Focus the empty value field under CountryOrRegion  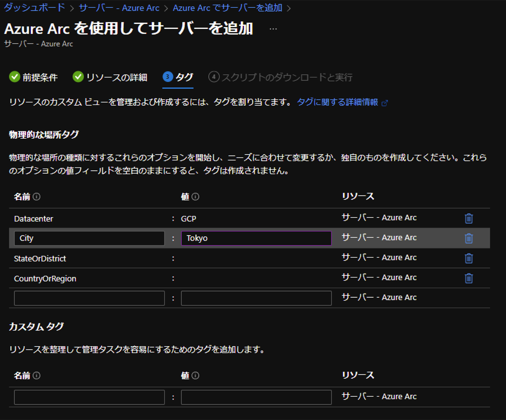256,298
